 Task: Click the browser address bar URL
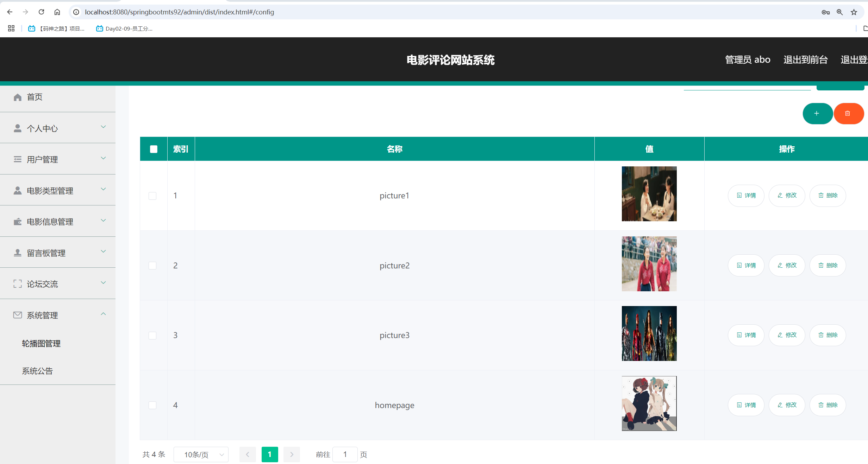[179, 12]
